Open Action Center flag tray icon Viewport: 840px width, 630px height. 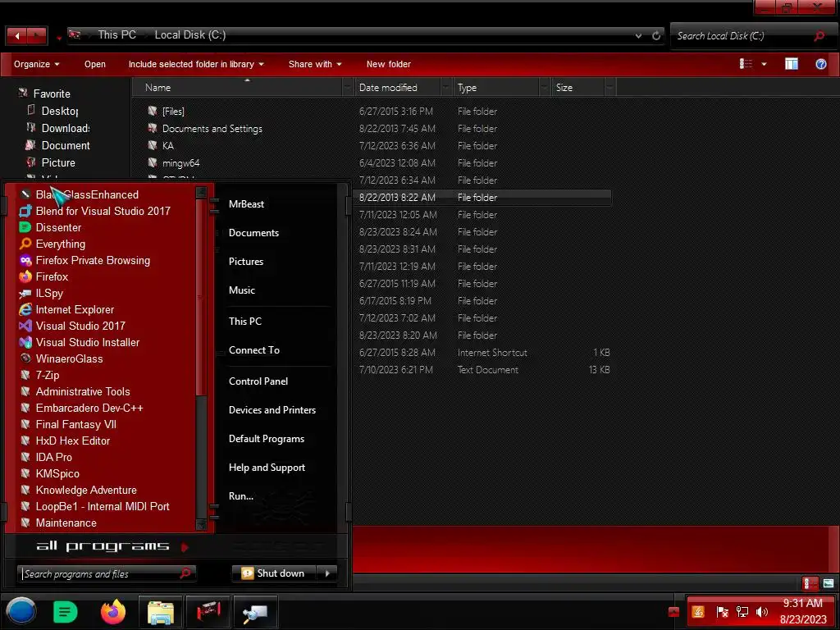[x=722, y=612]
